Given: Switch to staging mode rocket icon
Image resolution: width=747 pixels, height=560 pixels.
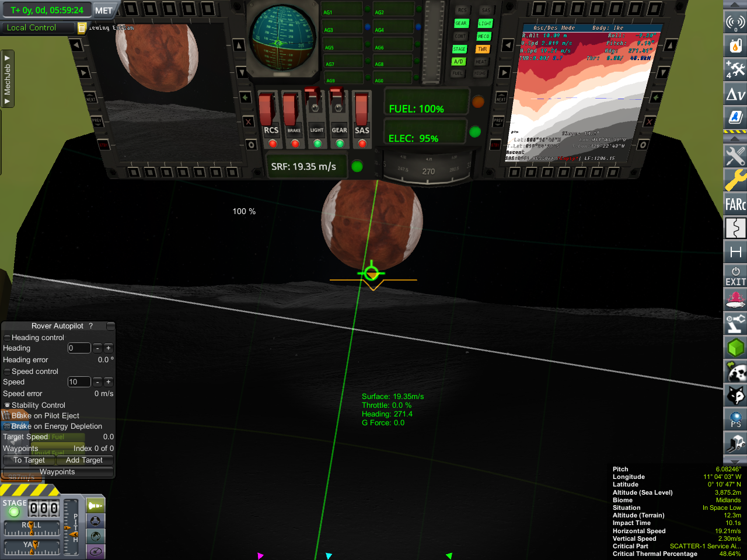Looking at the screenshot, I should pyautogui.click(x=96, y=506).
